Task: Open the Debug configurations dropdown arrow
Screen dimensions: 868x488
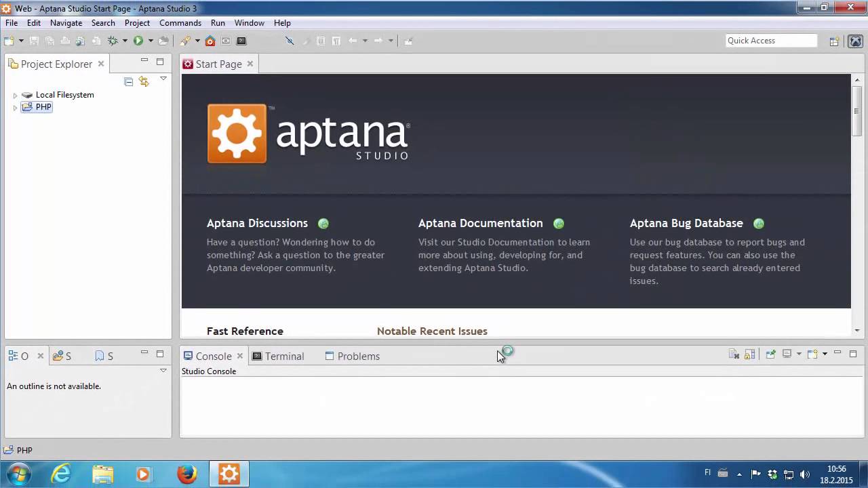Action: pyautogui.click(x=125, y=41)
